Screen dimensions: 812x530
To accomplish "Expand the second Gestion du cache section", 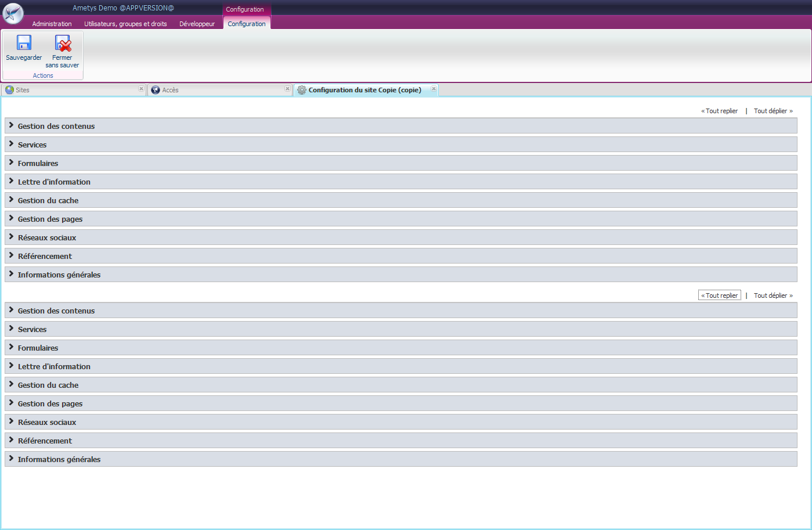I will (48, 385).
